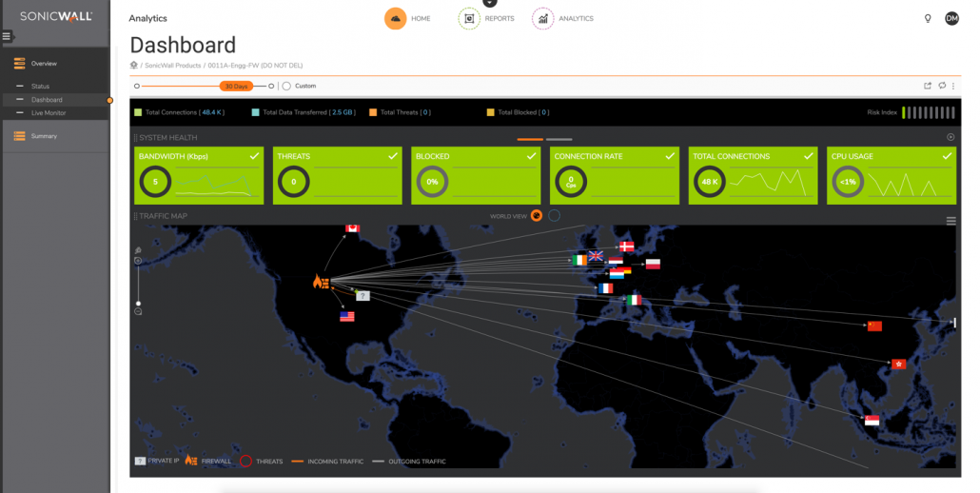The height and width of the screenshot is (493, 980).
Task: Open the BANDWIDTH (Kbps) health card
Action: point(199,175)
